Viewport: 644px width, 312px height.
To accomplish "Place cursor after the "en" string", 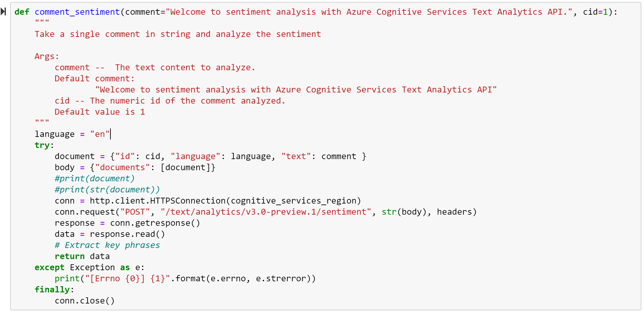I will 110,134.
